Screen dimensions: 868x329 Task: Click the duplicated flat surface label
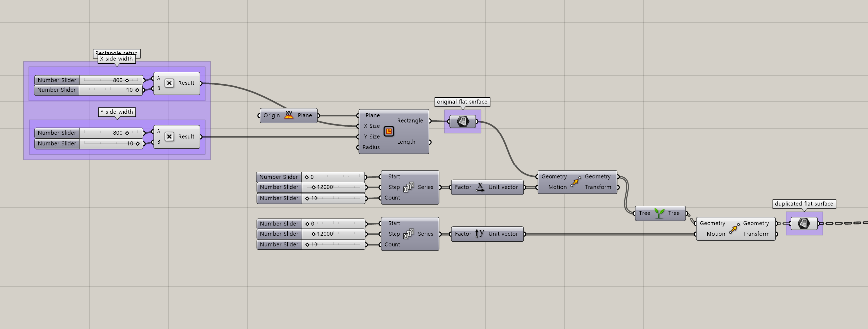[x=804, y=204]
